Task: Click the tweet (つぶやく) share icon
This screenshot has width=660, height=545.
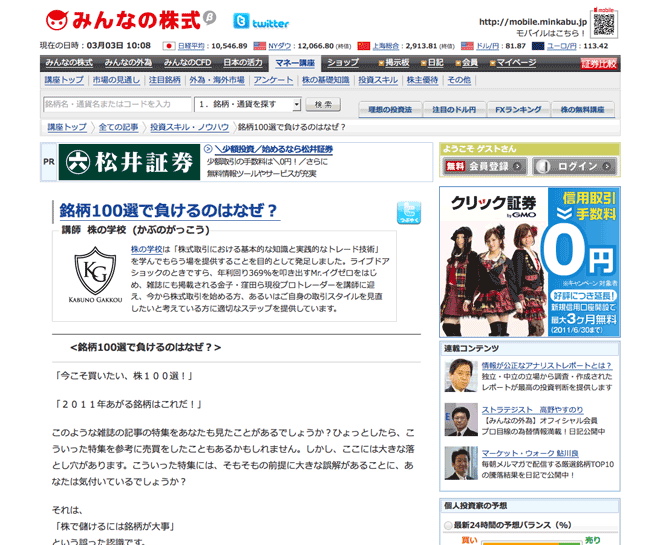Action: click(x=408, y=211)
